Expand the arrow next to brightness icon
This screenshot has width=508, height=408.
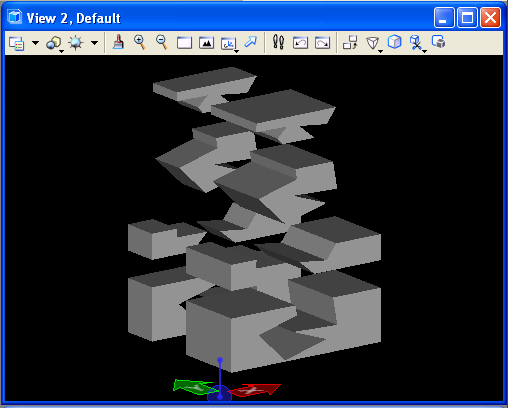coord(95,43)
